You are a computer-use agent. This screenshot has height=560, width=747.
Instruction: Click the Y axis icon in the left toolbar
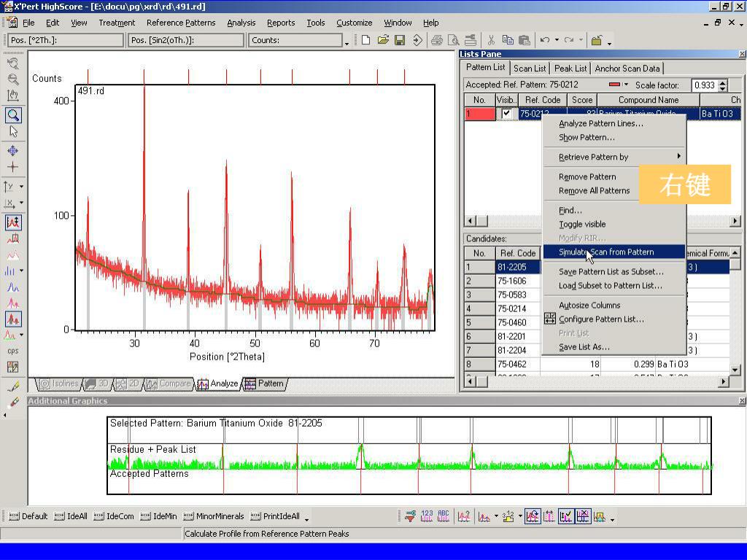[9, 186]
